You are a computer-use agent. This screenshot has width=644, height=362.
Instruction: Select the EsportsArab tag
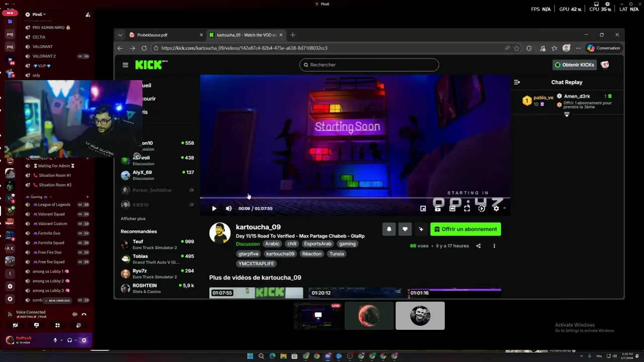pyautogui.click(x=317, y=244)
